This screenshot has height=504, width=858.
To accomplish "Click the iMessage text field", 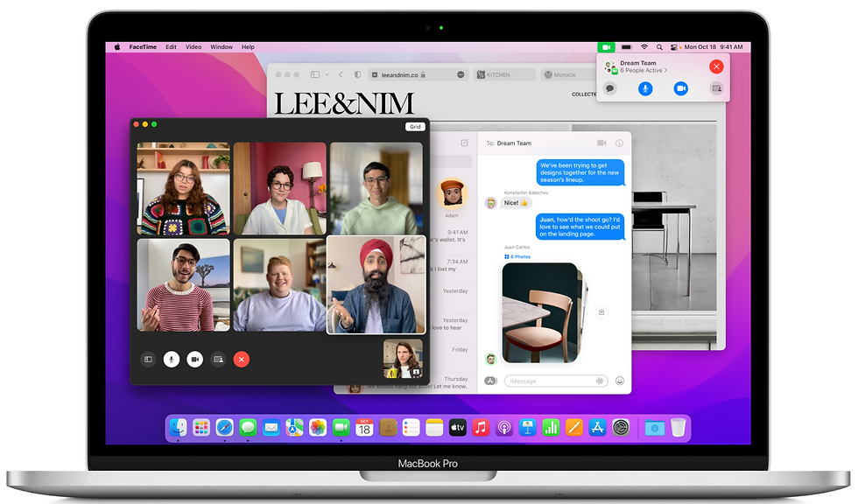I will [x=555, y=381].
